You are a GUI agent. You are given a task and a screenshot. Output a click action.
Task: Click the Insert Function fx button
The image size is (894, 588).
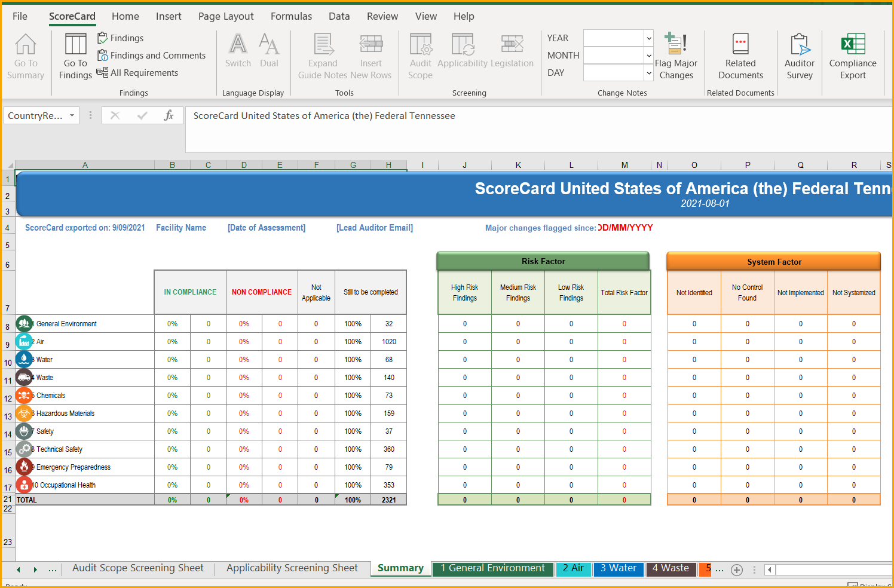pos(170,115)
